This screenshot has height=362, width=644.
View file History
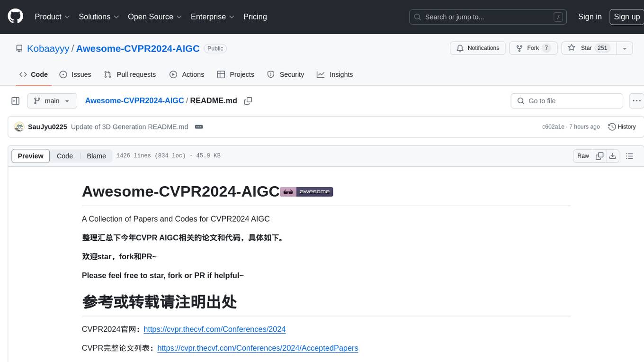pos(622,127)
